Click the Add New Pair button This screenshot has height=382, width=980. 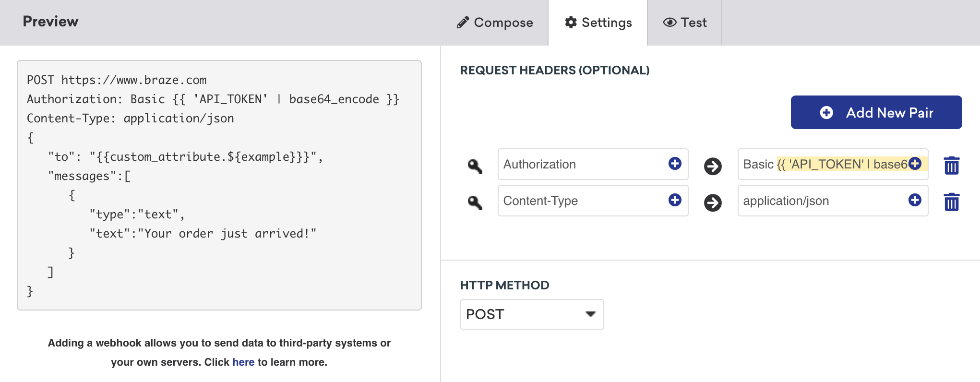(876, 112)
